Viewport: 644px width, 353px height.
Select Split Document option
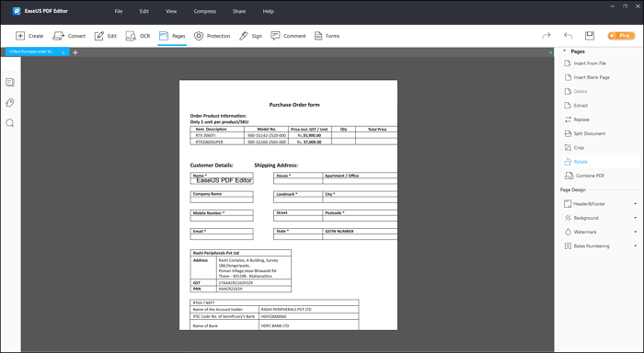[585, 133]
